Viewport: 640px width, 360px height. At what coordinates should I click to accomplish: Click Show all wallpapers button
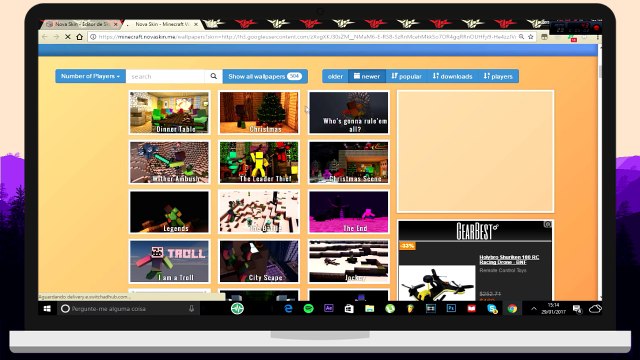pyautogui.click(x=265, y=76)
